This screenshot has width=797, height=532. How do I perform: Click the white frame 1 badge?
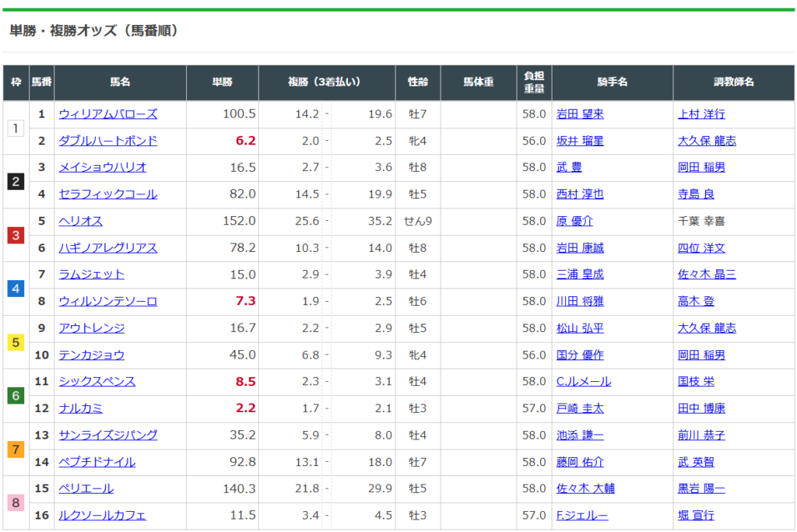coord(16,128)
